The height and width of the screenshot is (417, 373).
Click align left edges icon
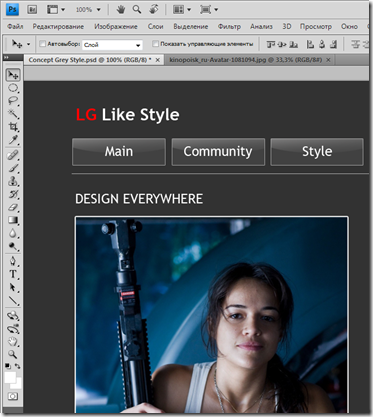(310, 44)
